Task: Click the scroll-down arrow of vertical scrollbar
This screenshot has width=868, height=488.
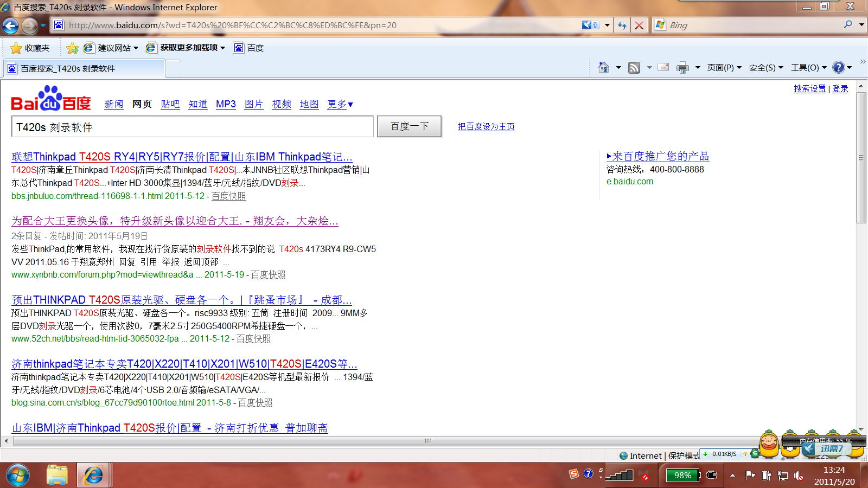Action: (x=861, y=430)
